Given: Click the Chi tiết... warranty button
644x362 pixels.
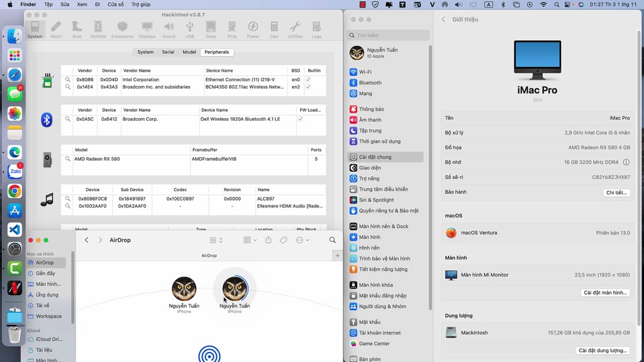Looking at the screenshot, I should pyautogui.click(x=616, y=193).
